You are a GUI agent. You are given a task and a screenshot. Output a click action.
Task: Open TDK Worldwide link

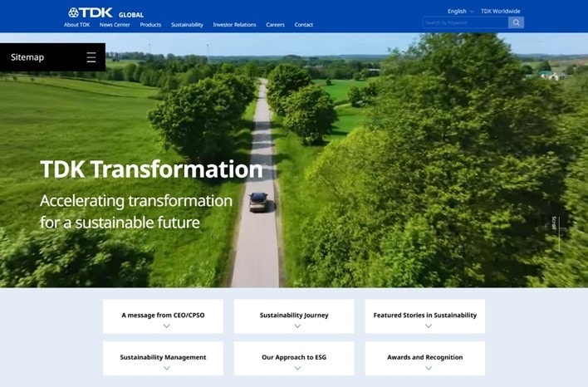[x=500, y=12]
